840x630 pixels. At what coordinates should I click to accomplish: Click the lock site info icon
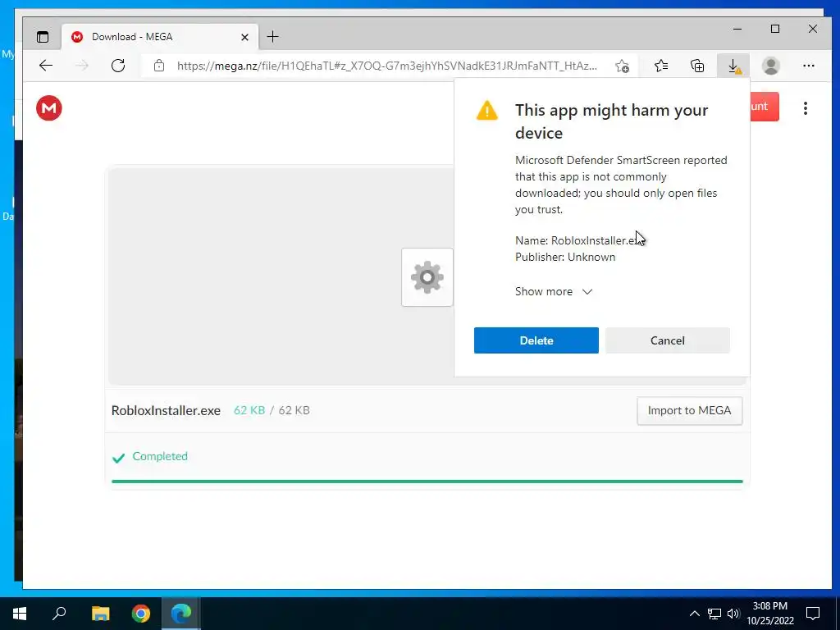point(158,66)
